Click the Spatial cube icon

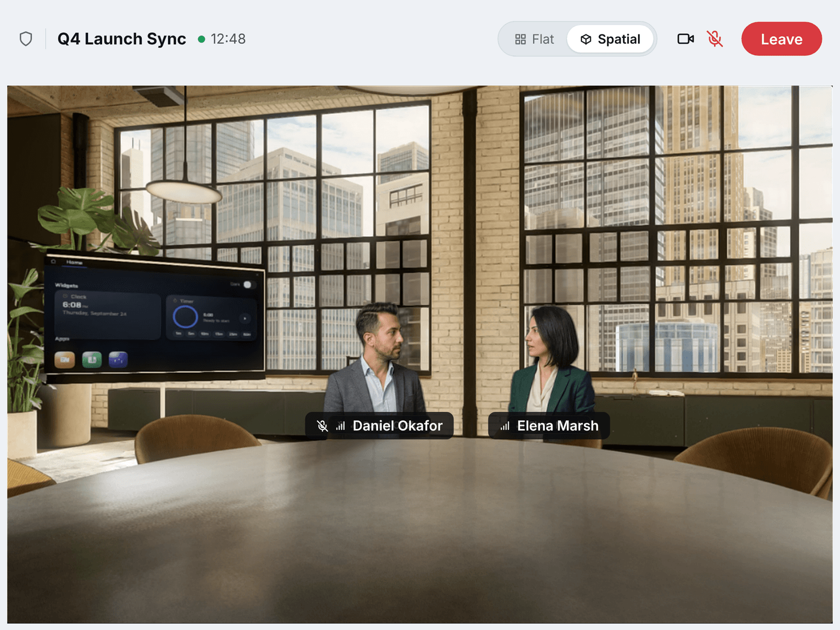[586, 39]
